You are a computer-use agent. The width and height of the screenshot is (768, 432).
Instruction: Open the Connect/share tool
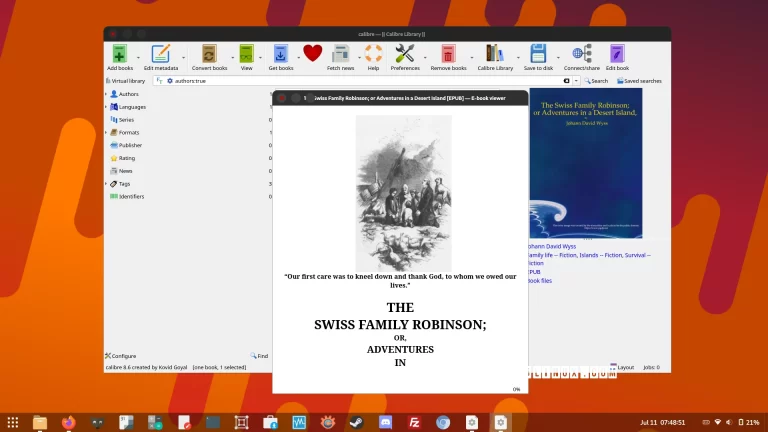coord(581,54)
